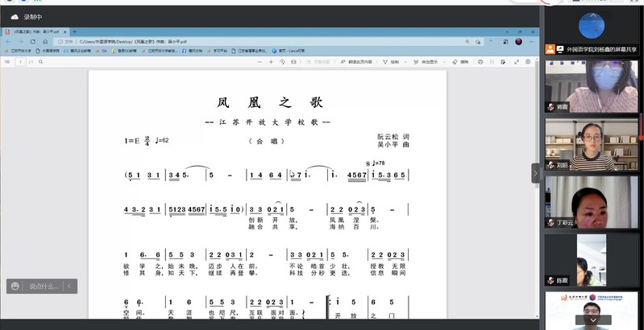Click the zoom magnifier in address bar
Image resolution: width=644 pixels, height=330 pixels.
pyautogui.click(x=467, y=41)
